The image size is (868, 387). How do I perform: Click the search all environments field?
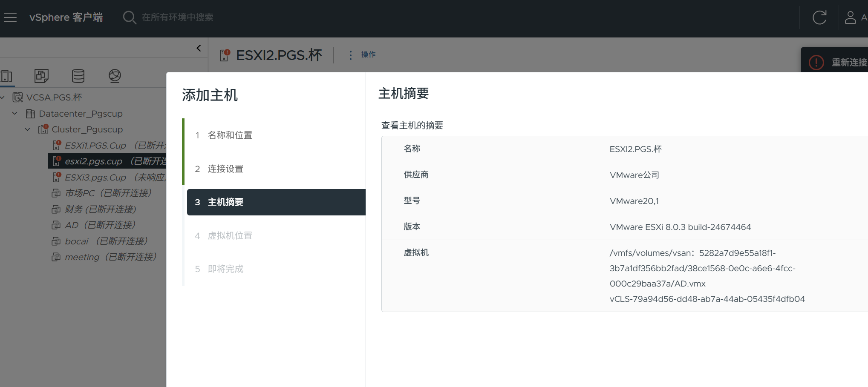click(177, 17)
